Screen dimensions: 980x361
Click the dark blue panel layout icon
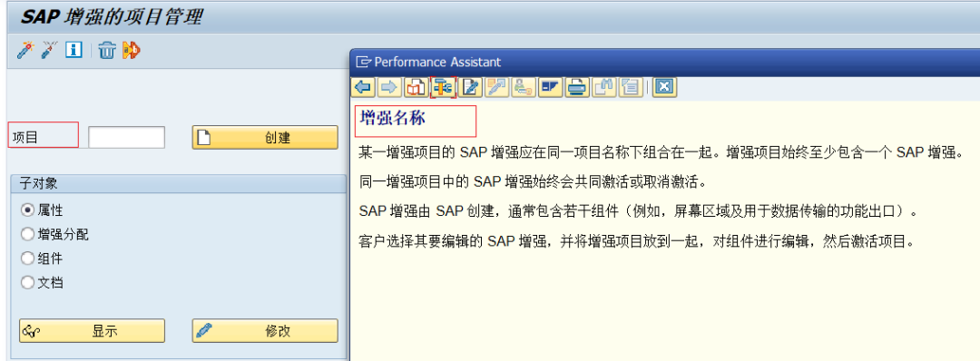550,87
